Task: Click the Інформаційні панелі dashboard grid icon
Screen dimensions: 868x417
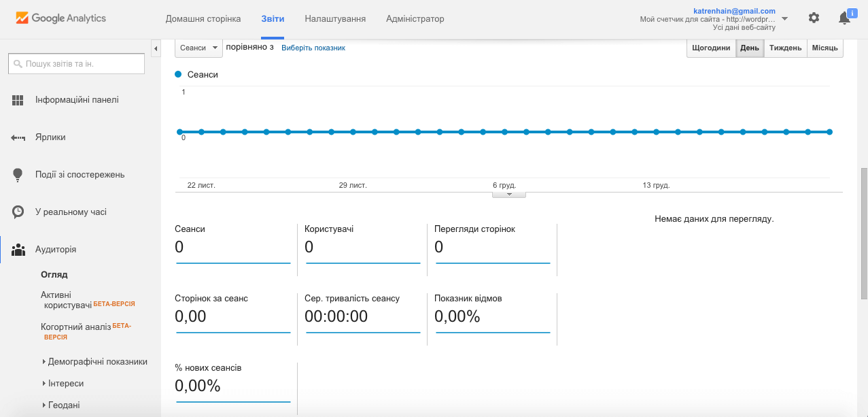Action: [x=18, y=100]
